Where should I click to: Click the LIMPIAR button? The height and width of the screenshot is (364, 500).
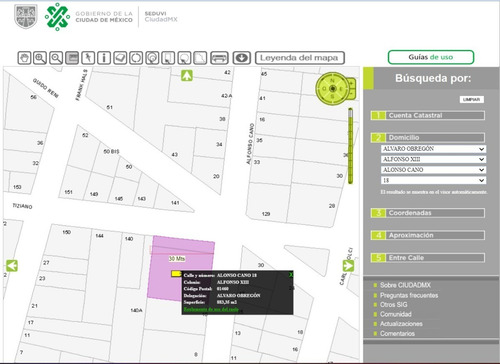(x=471, y=99)
